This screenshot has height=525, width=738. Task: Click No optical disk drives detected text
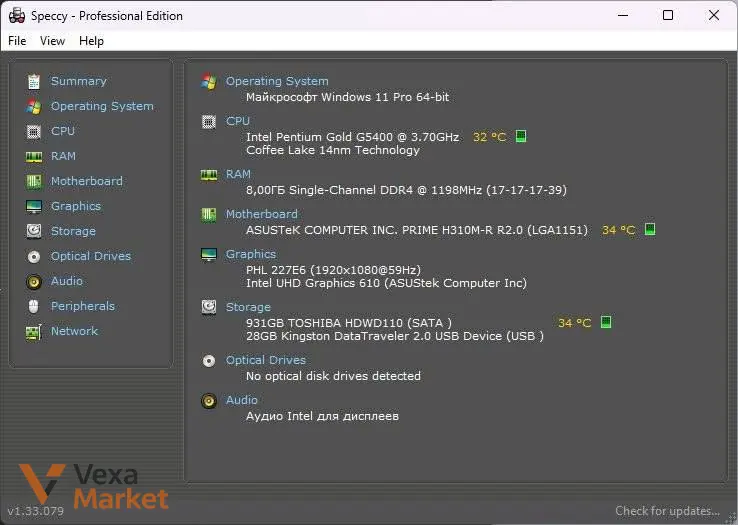point(333,376)
